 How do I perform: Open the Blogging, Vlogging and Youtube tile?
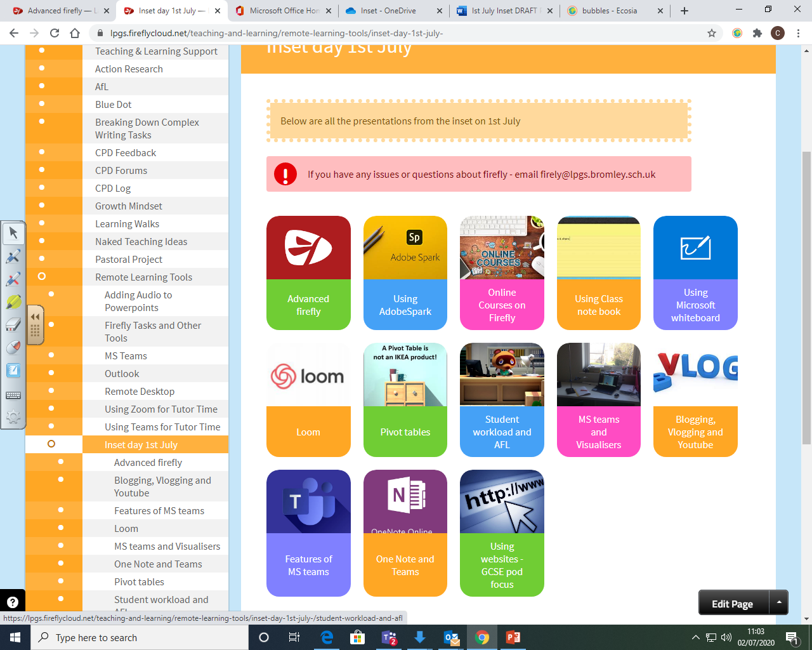click(695, 400)
